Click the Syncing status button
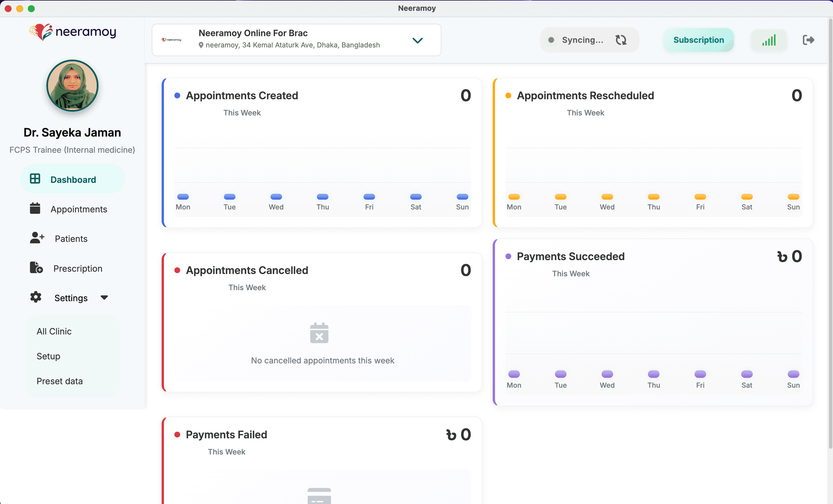Screen dimensions: 833x504 582,40
